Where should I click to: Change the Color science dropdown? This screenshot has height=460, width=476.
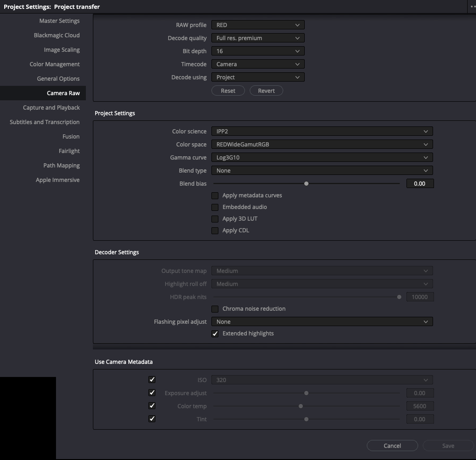[322, 132]
